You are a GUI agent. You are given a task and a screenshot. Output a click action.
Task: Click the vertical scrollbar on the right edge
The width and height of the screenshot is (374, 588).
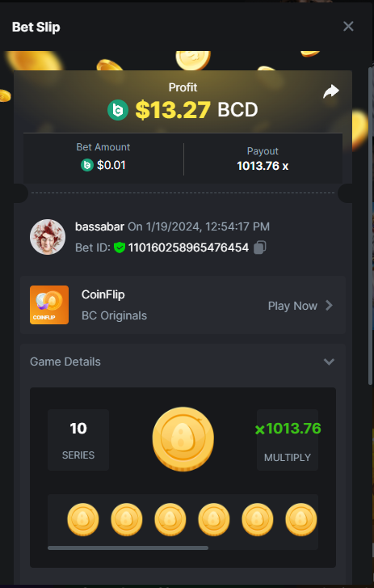tap(371, 225)
